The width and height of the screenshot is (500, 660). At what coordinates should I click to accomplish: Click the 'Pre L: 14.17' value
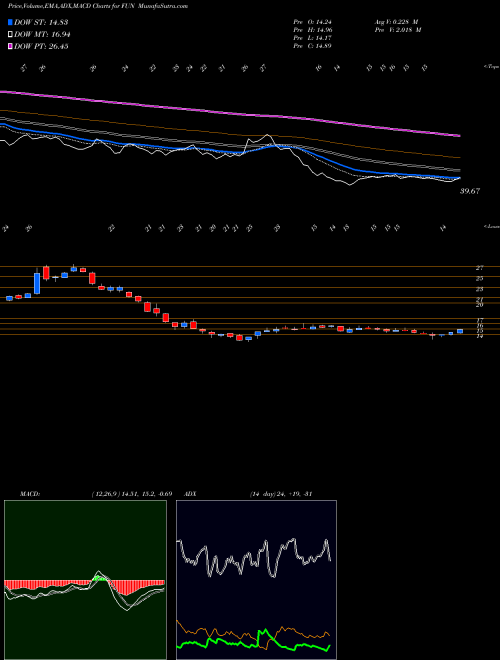point(313,38)
